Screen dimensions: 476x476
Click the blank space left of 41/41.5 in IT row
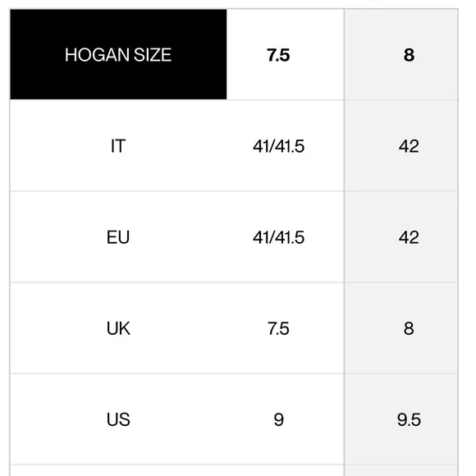pyautogui.click(x=239, y=146)
